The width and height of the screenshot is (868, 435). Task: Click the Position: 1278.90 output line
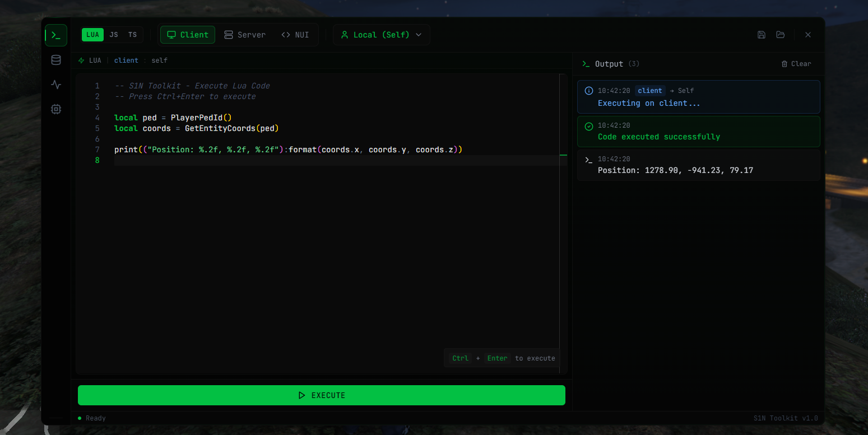tap(675, 170)
